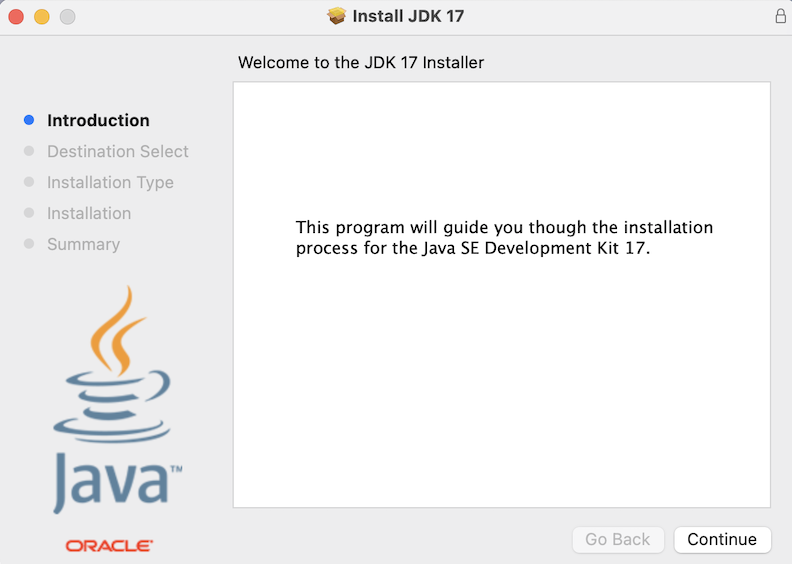Click the disabled Go Back button
This screenshot has height=564, width=792.
click(618, 539)
